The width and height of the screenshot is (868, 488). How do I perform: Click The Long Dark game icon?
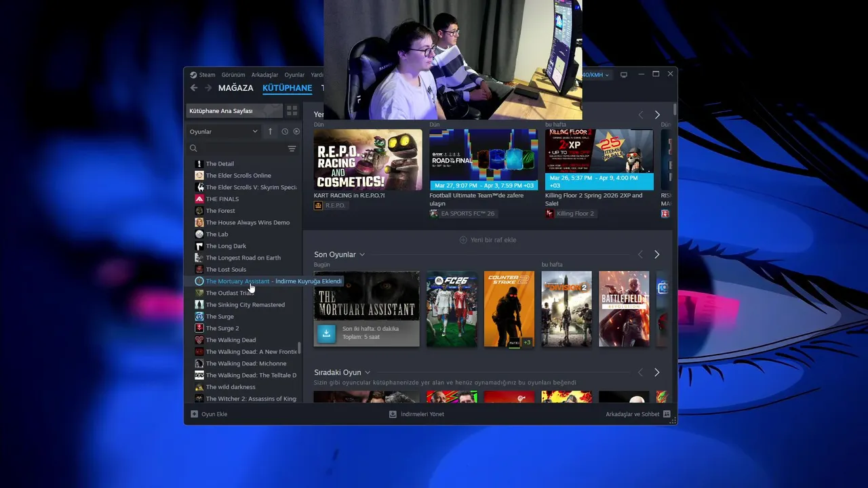click(199, 246)
